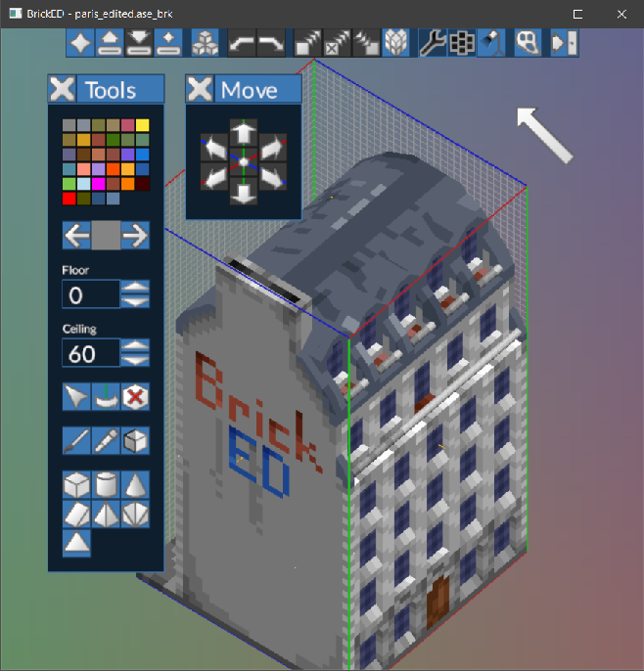Click the four-pointed star New icon in toolbar

point(80,43)
